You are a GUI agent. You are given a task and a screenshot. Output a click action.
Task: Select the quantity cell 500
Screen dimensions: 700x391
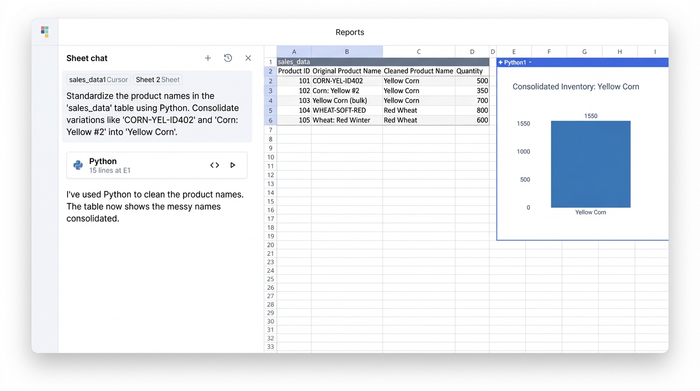click(x=472, y=81)
